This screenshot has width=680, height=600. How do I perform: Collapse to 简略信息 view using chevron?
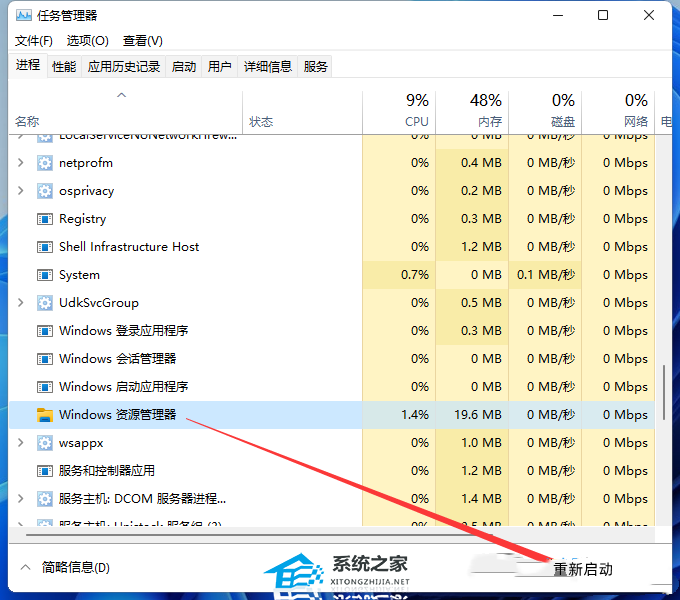click(26, 567)
